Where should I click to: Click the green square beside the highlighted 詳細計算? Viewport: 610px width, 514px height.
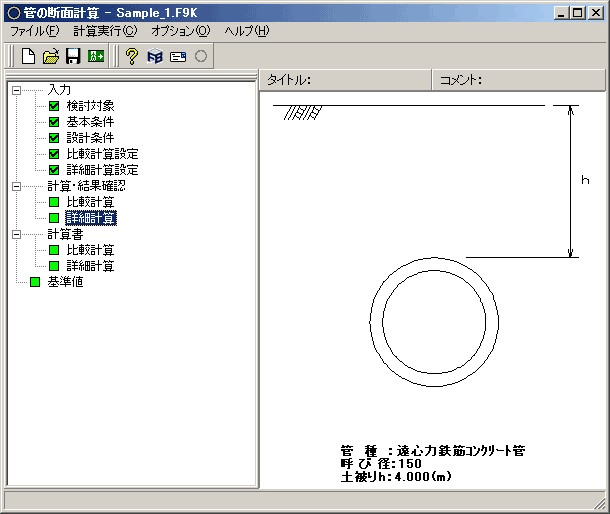click(x=54, y=218)
